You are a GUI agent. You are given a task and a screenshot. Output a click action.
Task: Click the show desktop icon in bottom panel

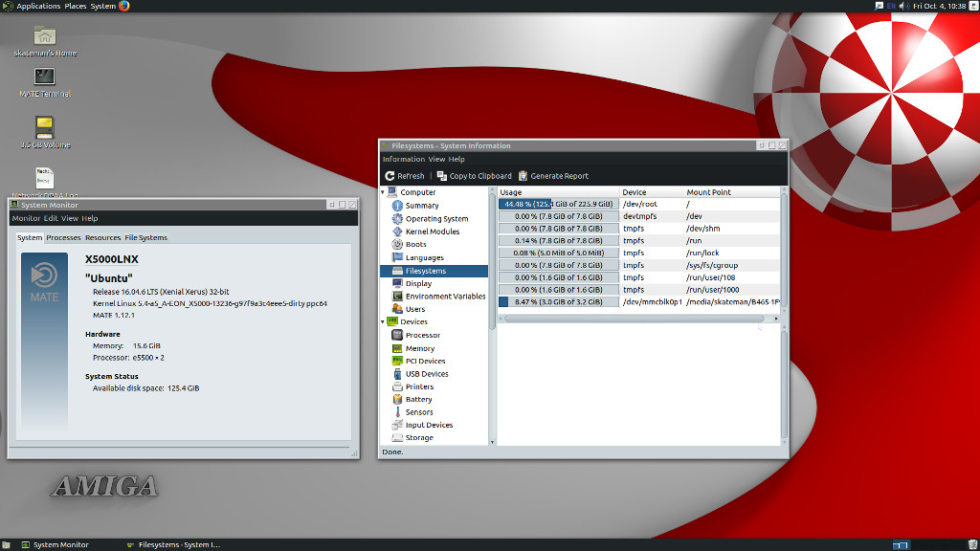[6, 544]
